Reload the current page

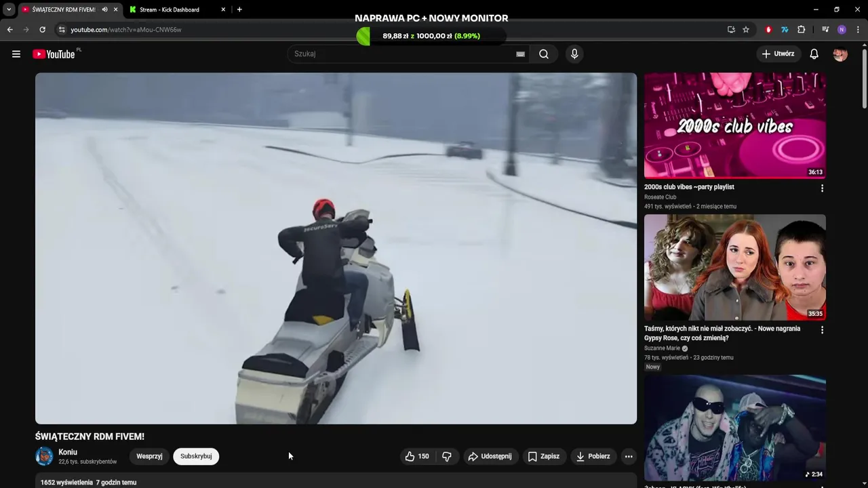[42, 30]
